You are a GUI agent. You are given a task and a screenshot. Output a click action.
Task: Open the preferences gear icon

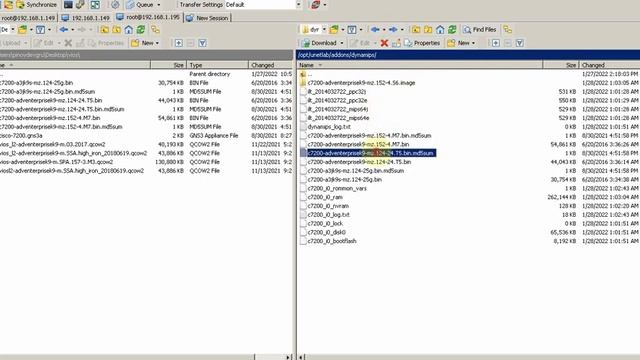[x=116, y=5]
